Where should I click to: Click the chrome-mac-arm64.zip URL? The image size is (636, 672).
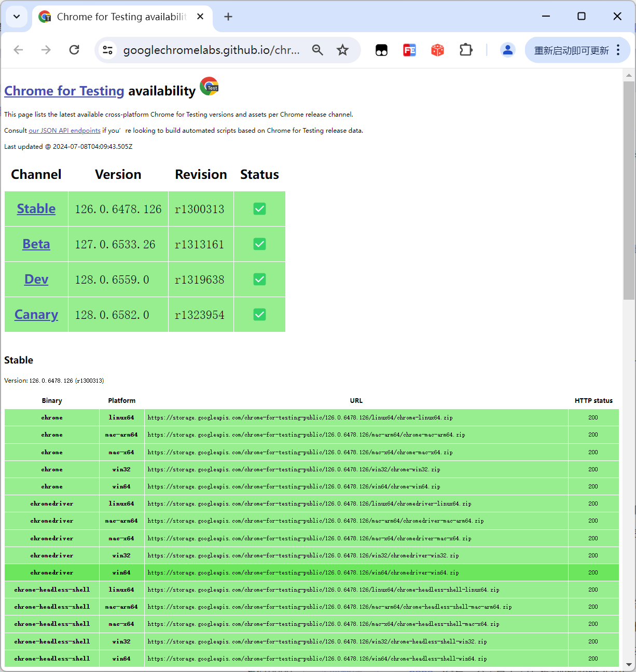(x=306, y=435)
